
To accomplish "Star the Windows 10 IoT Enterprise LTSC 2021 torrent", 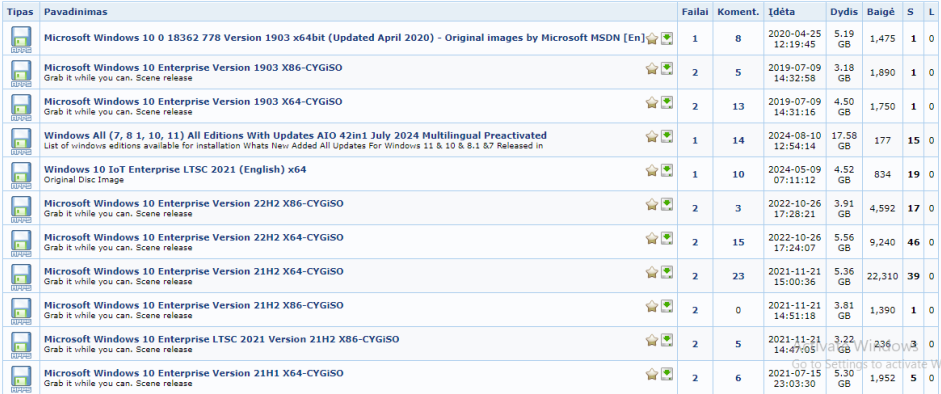I will (x=652, y=170).
